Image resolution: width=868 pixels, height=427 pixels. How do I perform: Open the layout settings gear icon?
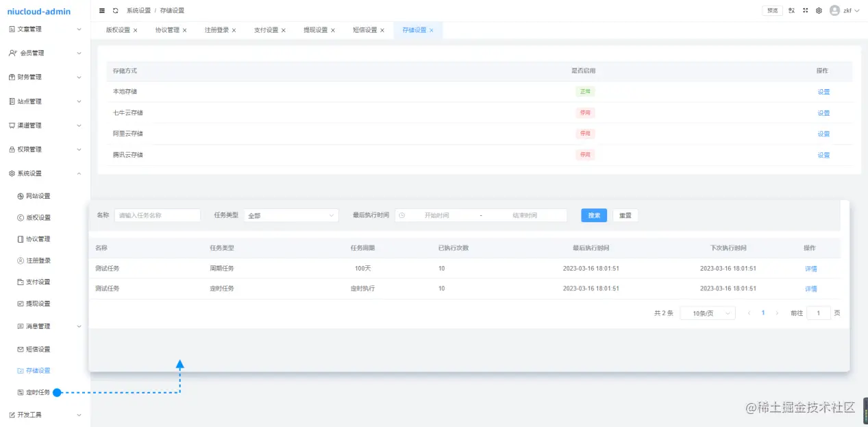click(x=819, y=10)
